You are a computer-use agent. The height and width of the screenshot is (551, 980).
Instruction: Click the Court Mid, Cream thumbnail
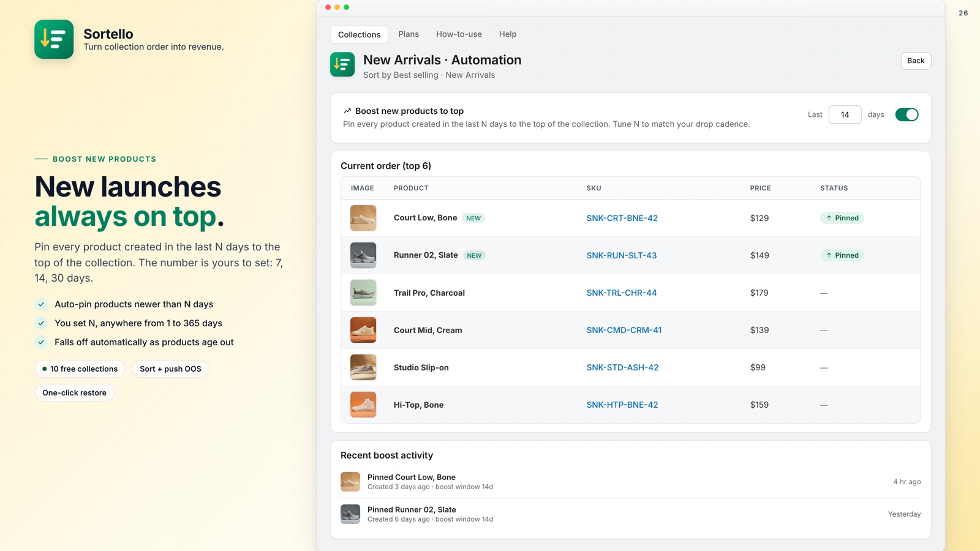363,330
